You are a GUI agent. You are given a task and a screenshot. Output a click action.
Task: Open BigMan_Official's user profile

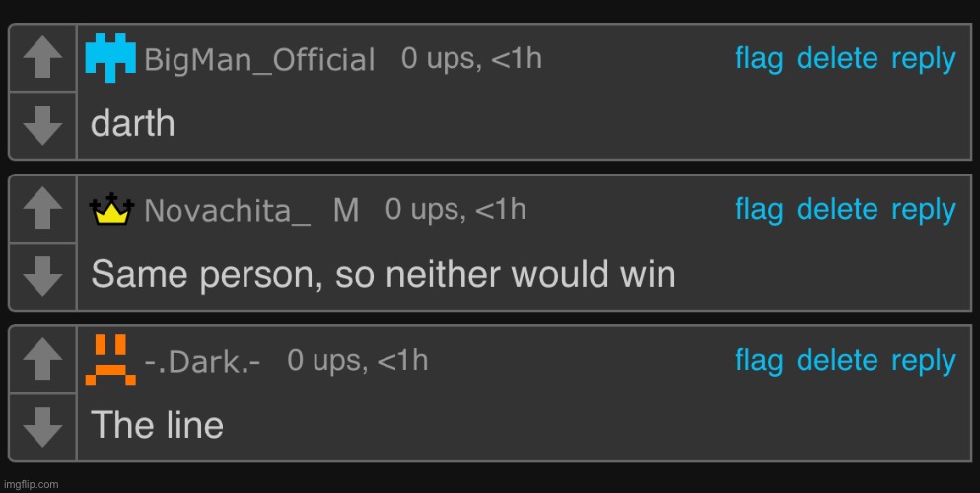coord(259,60)
